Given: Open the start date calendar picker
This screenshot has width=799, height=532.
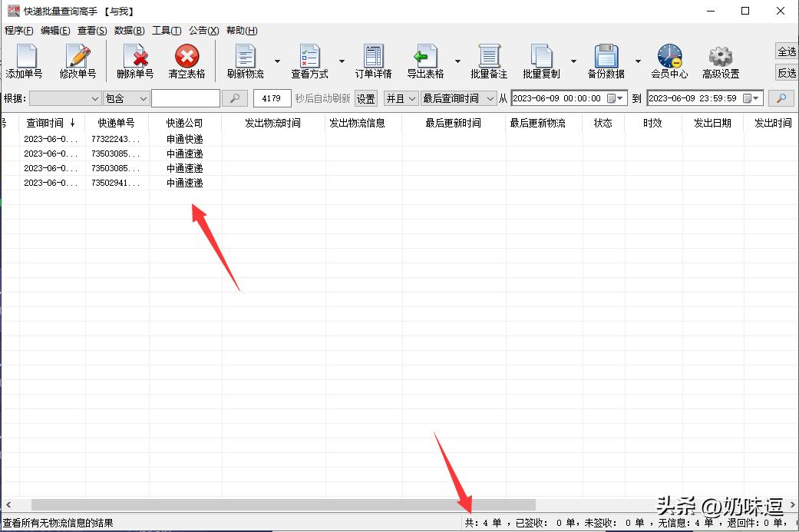Looking at the screenshot, I should (615, 98).
